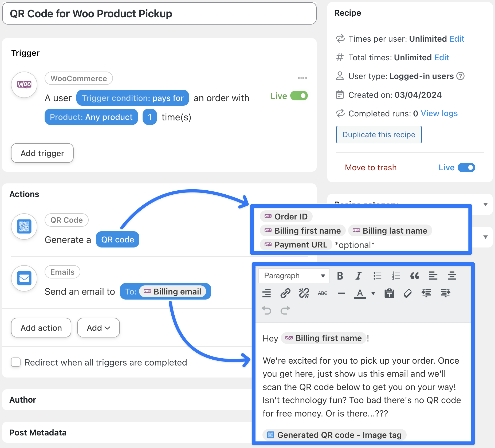Viewport: 495px width, 448px height.
Task: Click the strikethrough ABC icon
Action: click(322, 293)
